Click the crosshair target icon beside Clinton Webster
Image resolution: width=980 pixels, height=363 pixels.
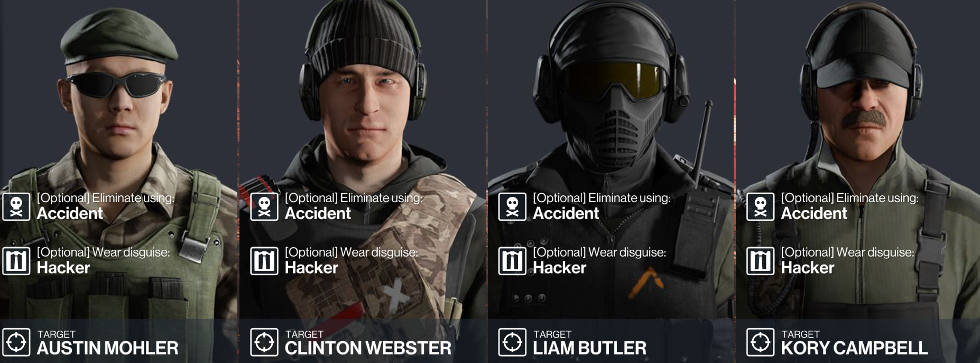264,342
